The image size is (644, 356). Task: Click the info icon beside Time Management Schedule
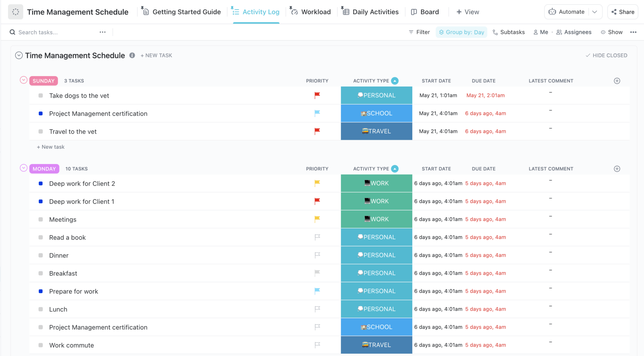click(132, 55)
